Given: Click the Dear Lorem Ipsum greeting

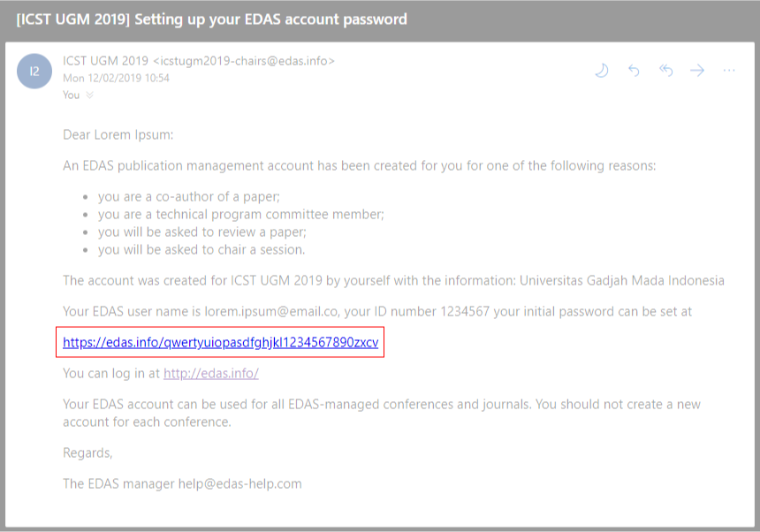Looking at the screenshot, I should tap(118, 134).
